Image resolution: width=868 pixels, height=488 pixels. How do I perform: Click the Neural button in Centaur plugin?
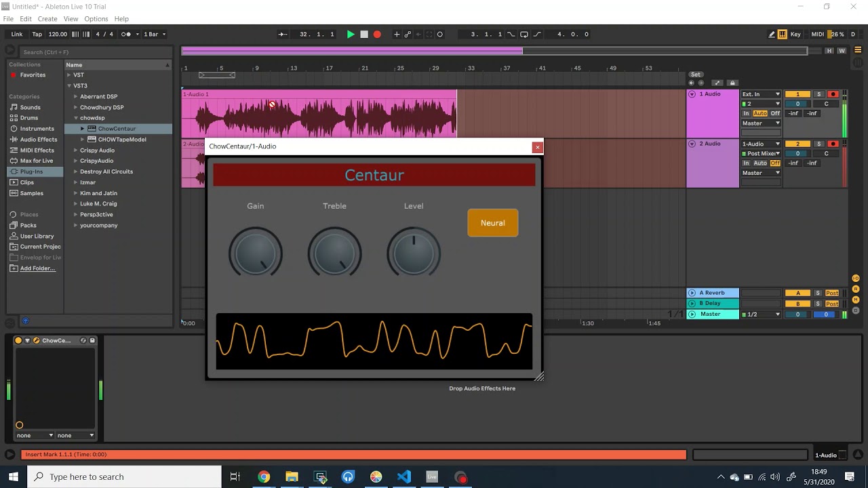pos(493,223)
